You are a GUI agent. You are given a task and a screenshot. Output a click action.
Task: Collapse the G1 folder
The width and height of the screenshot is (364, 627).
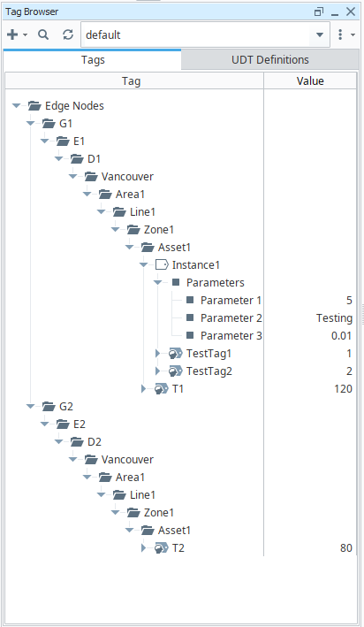tap(30, 123)
